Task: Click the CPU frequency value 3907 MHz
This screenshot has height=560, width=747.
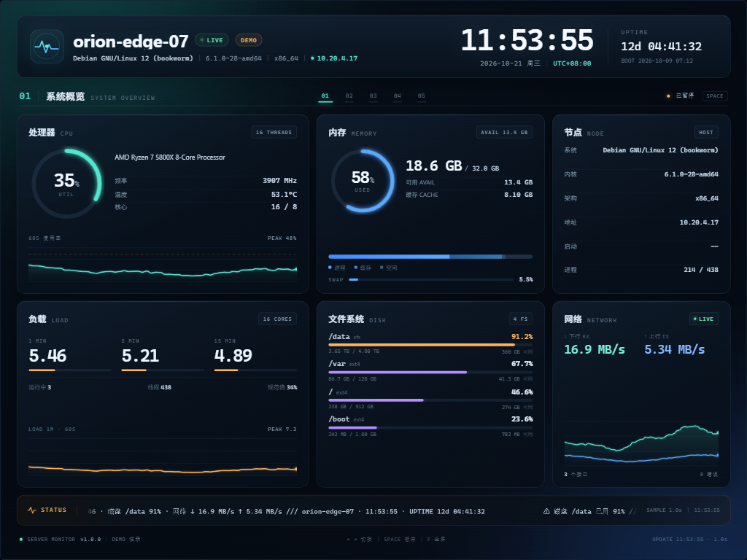Action: [279, 181]
